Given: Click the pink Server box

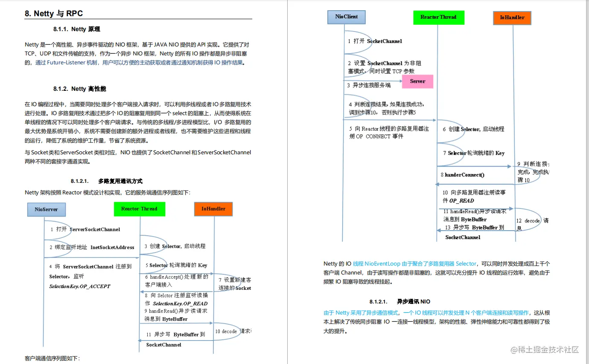Looking at the screenshot, I should pyautogui.click(x=417, y=81).
